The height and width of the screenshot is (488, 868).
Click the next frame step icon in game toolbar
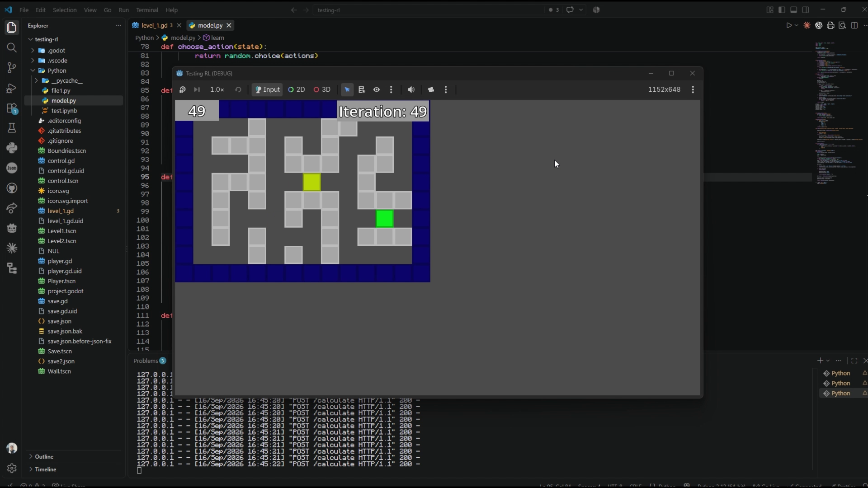click(x=197, y=89)
